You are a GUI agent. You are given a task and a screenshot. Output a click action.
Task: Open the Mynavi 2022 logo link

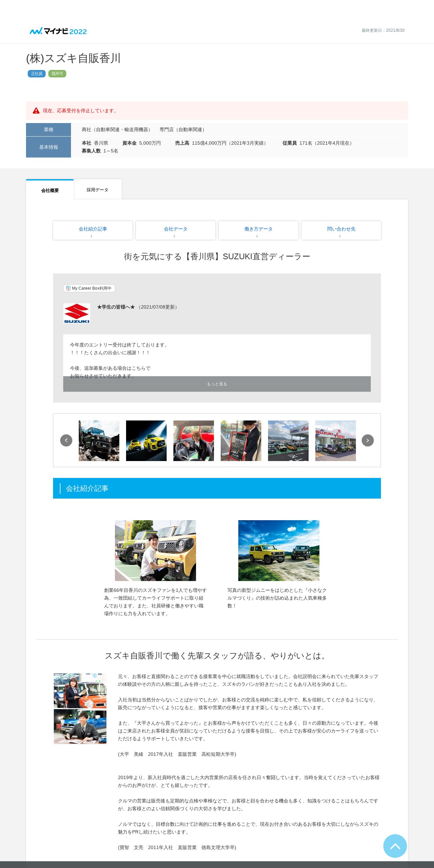click(58, 31)
